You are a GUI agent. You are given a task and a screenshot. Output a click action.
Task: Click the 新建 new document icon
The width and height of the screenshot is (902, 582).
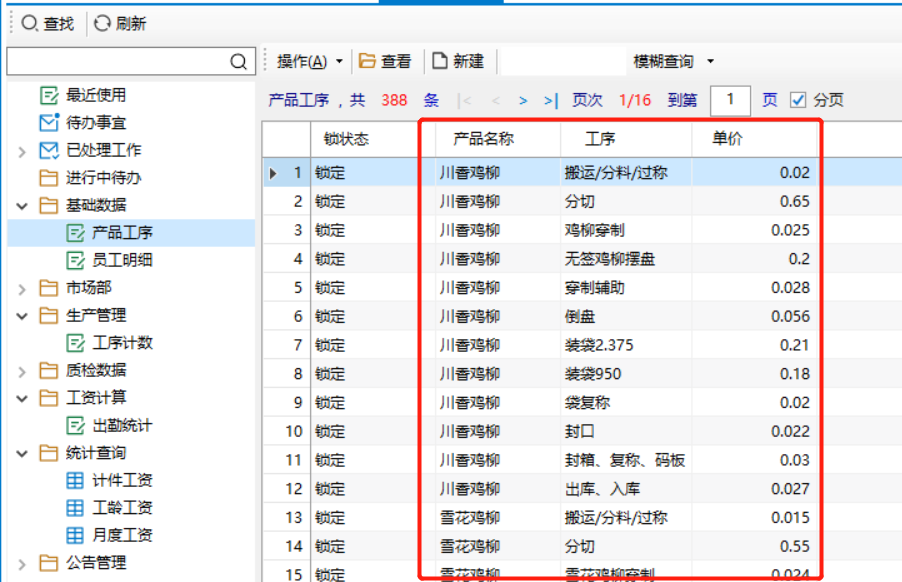point(440,61)
